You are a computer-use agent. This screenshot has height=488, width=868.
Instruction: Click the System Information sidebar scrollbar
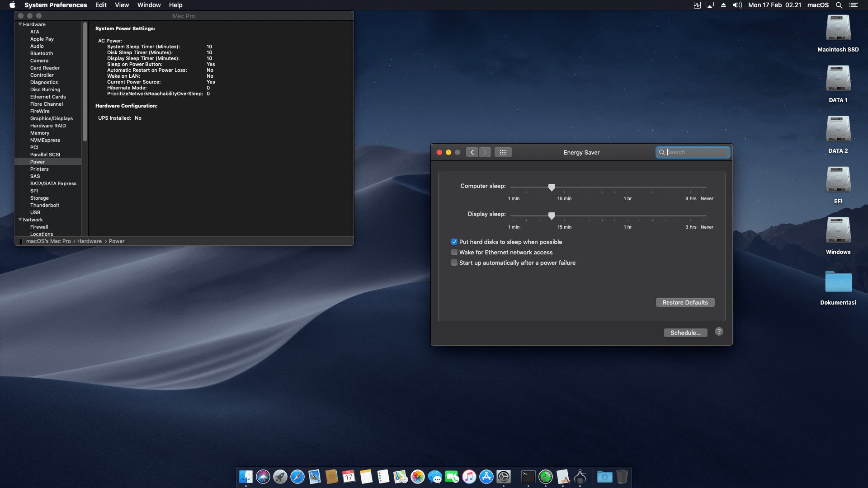tap(85, 81)
